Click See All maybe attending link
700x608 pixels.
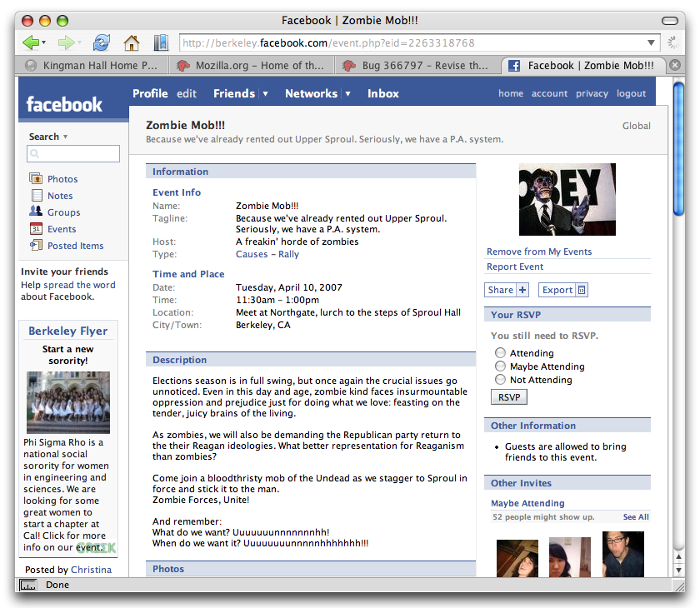[636, 516]
